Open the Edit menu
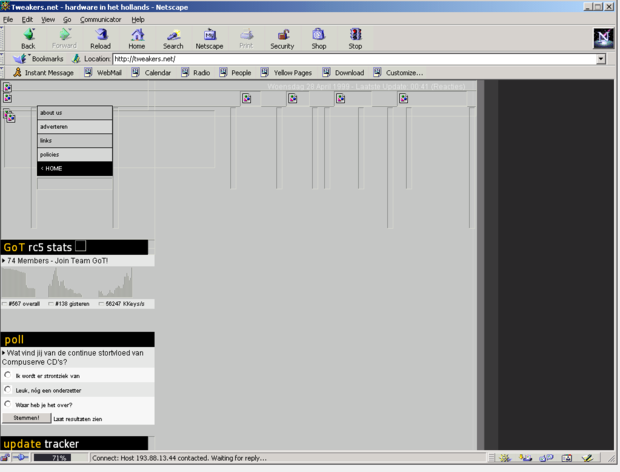 [x=27, y=19]
